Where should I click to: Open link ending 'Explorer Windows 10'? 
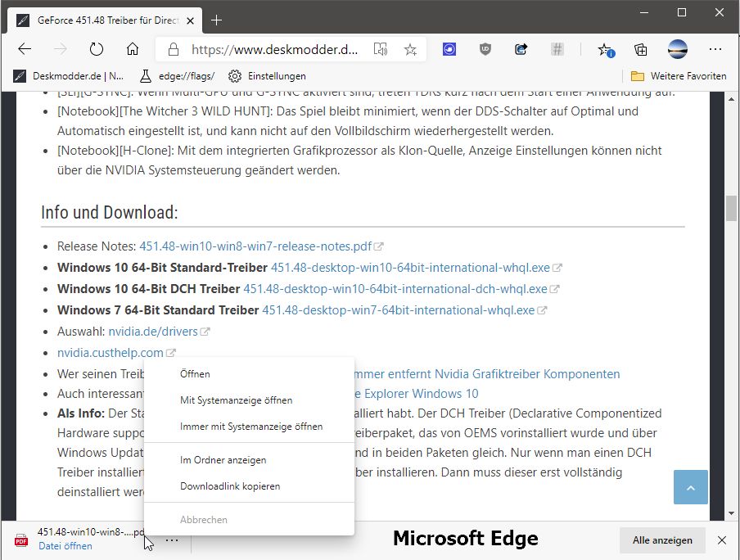(416, 394)
